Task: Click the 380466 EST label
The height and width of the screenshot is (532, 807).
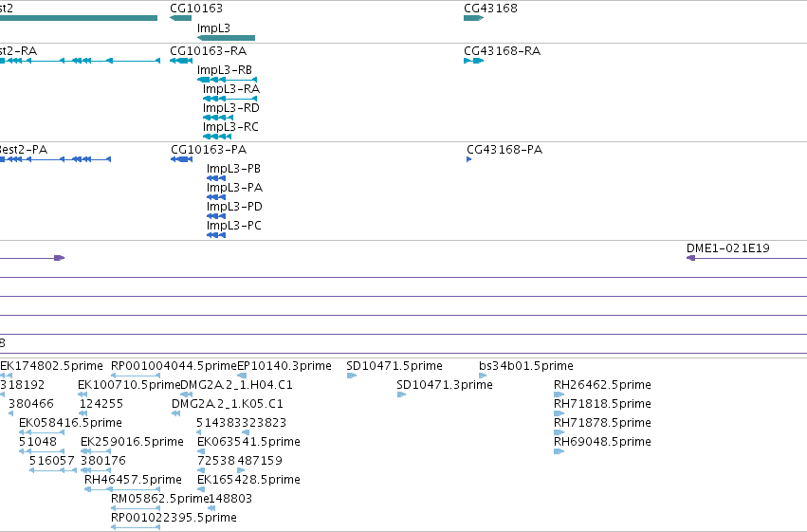Action: pos(31,404)
